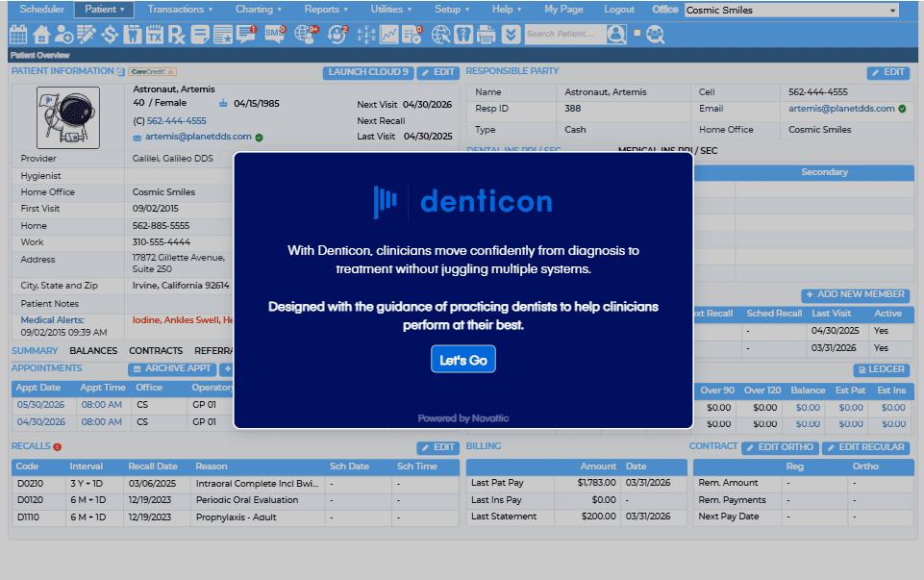This screenshot has width=924, height=580.
Task: Click the LAUNCH CLOUD 9 button
Action: [x=367, y=72]
